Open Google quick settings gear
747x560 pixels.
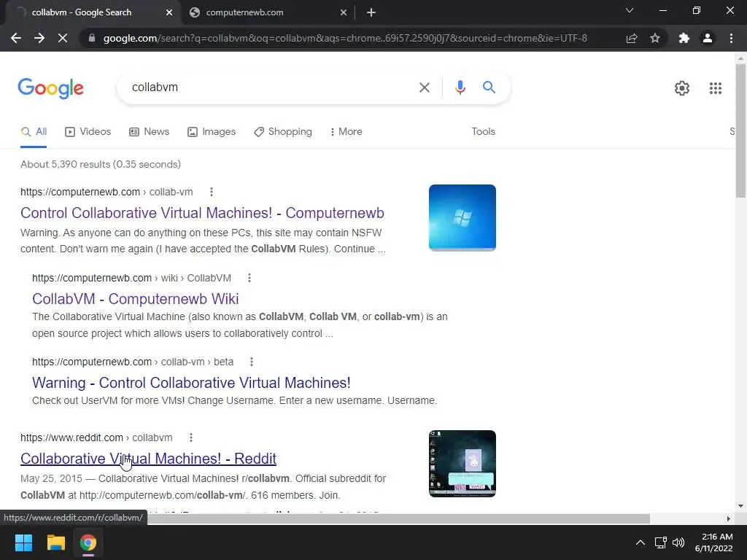682,88
